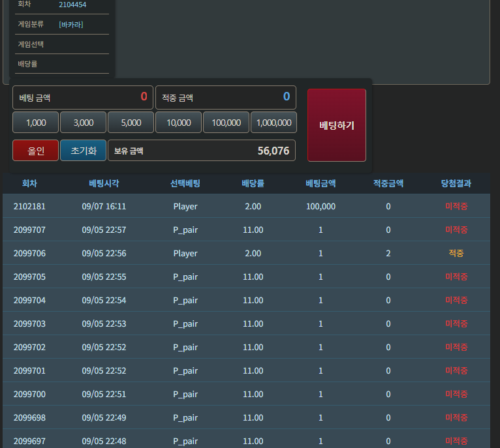Choose the 10,000 bet amount button

[x=179, y=123]
